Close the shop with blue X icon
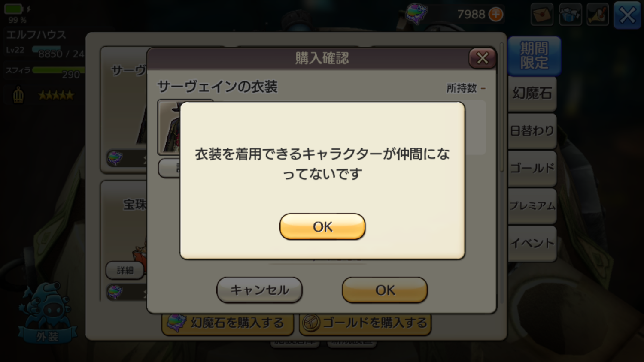This screenshot has width=644, height=362. 627,15
